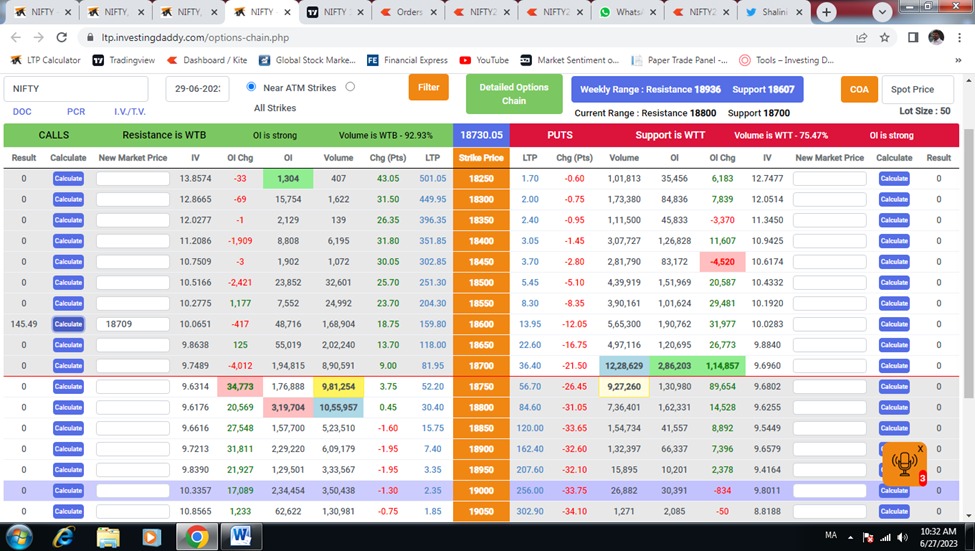Click Weekly Range resistance support banner

[x=687, y=90]
